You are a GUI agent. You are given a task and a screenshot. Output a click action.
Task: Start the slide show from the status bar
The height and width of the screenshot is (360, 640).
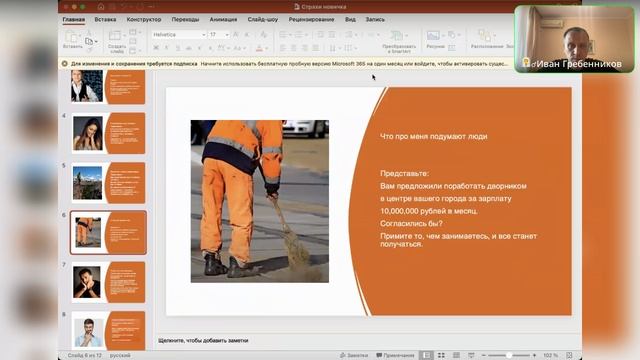click(471, 356)
